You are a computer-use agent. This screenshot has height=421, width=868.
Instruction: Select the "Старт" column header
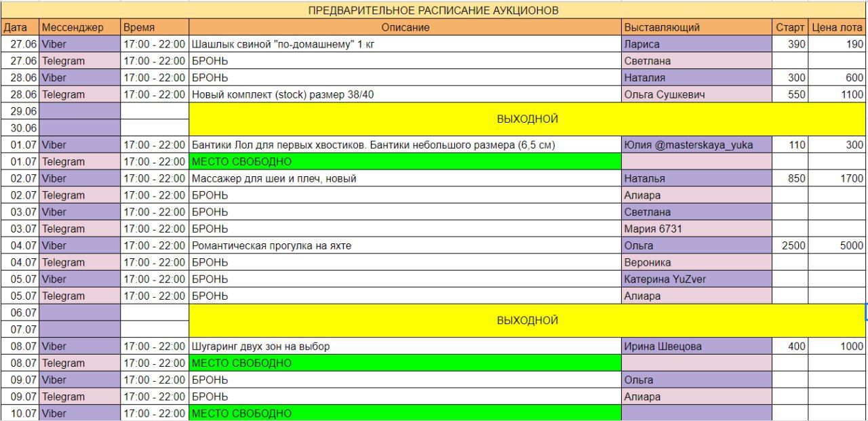click(791, 28)
